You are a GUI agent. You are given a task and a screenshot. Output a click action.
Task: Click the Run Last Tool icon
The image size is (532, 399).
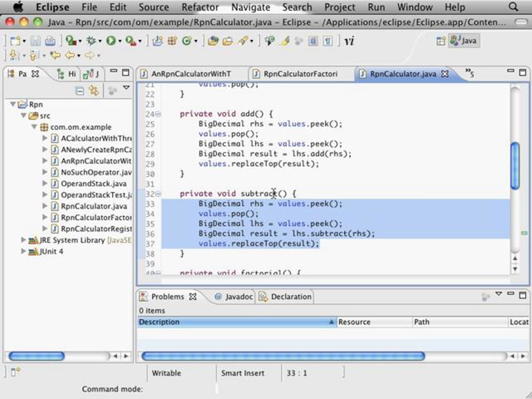131,41
